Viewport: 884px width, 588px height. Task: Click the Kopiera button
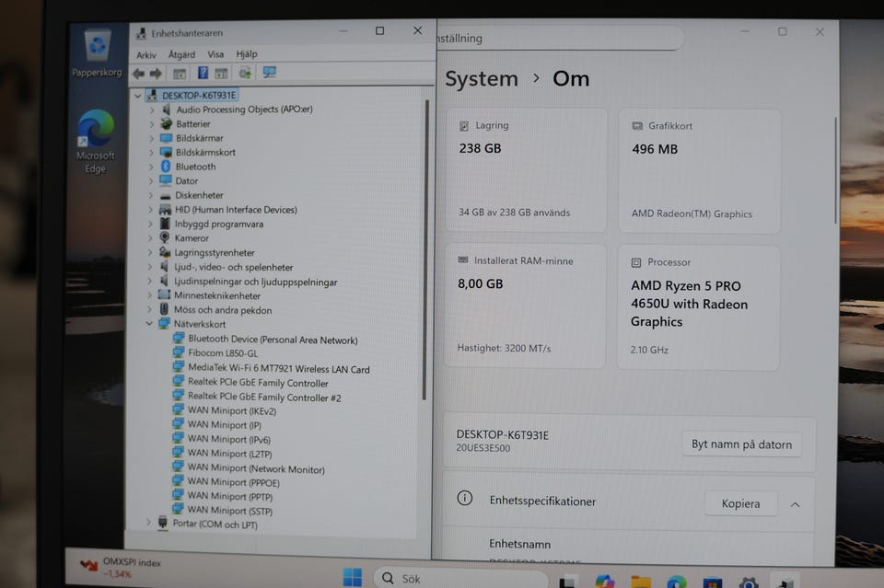pos(740,503)
